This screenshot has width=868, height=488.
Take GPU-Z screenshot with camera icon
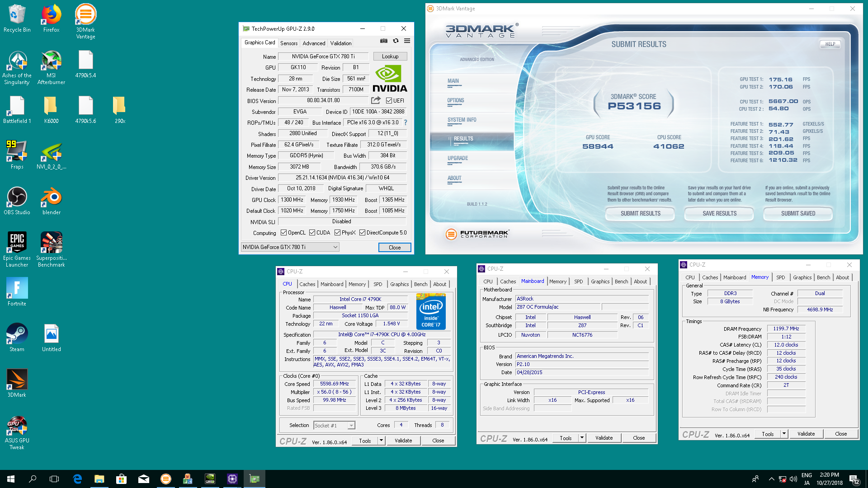tap(384, 41)
